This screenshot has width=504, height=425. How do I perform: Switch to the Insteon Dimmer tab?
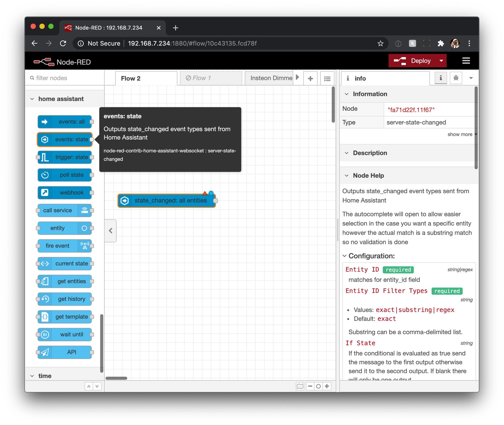(270, 78)
